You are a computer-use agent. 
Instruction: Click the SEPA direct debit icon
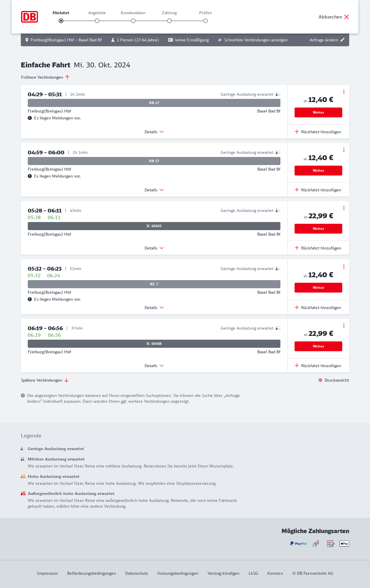point(330,543)
